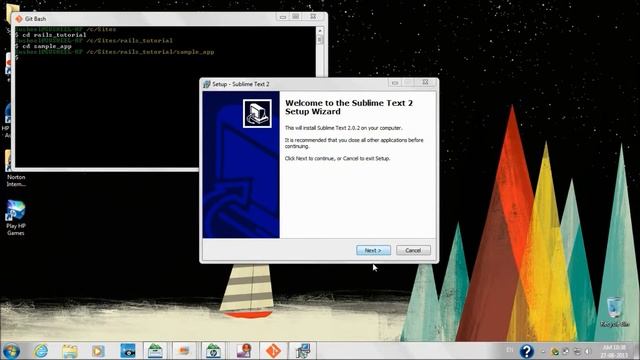640x360 pixels.
Task: Switch to the HP-logo app in taskbar
Action: (213, 351)
